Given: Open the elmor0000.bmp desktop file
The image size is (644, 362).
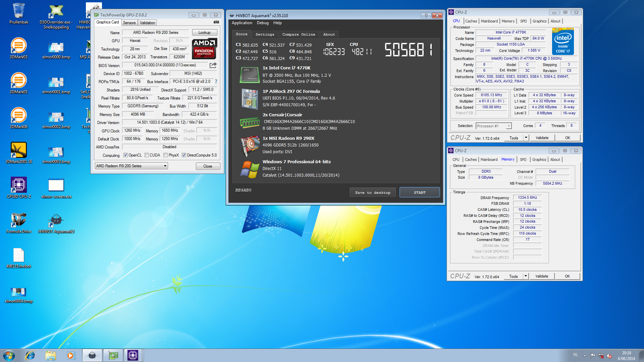Looking at the screenshot, I should point(56,51).
